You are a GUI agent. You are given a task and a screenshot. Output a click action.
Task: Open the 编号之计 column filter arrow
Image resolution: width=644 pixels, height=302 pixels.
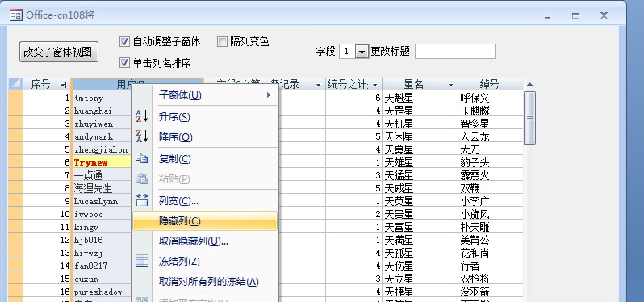tap(374, 85)
